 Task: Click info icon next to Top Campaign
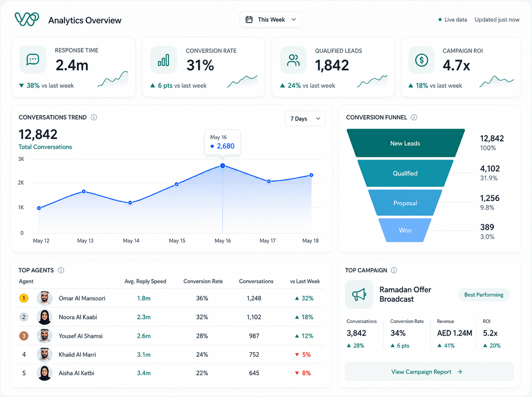click(x=394, y=270)
